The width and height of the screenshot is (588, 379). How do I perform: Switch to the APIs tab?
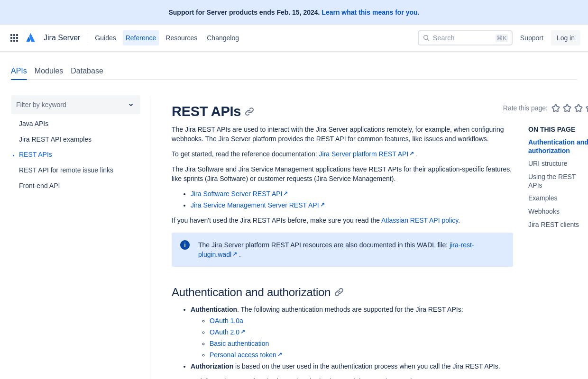click(19, 71)
